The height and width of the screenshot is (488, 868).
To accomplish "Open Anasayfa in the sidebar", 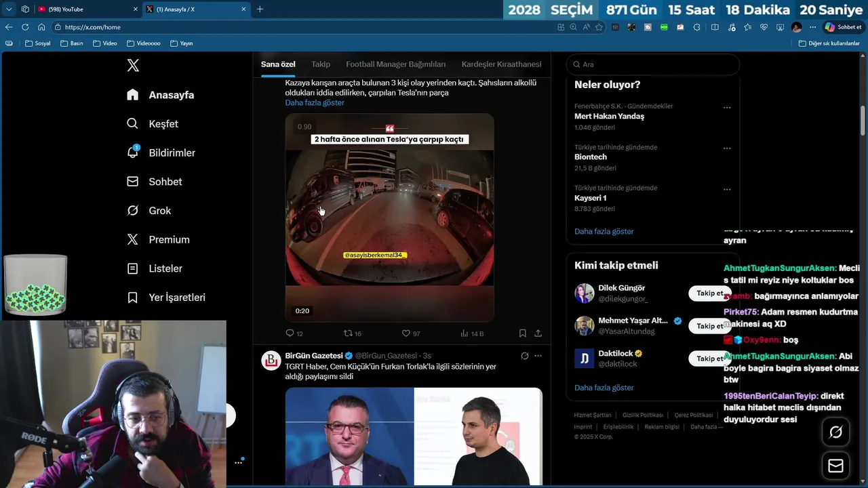I will pyautogui.click(x=161, y=95).
